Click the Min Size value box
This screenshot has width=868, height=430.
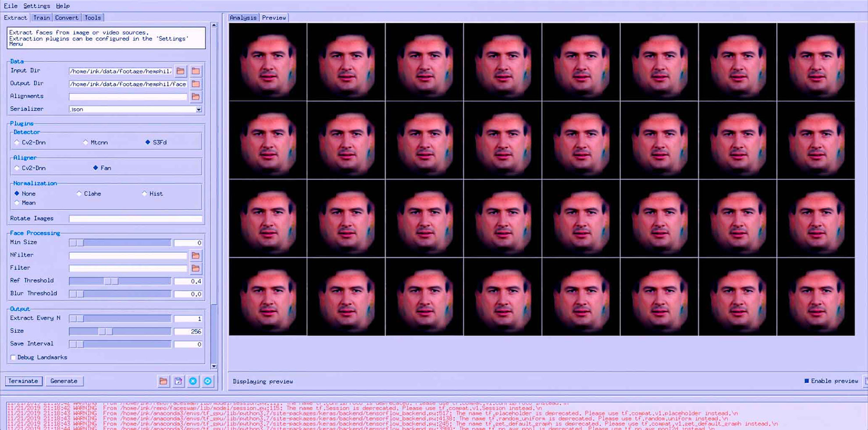point(188,243)
